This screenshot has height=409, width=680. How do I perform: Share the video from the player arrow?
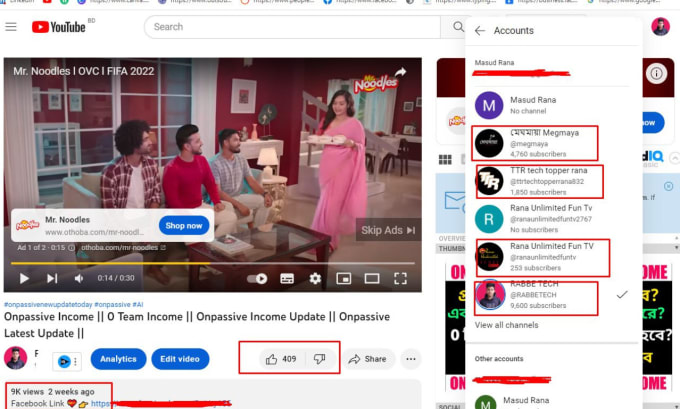pyautogui.click(x=401, y=72)
